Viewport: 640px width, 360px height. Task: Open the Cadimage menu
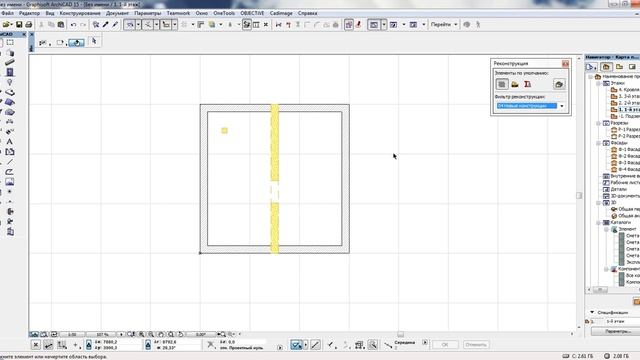[281, 13]
